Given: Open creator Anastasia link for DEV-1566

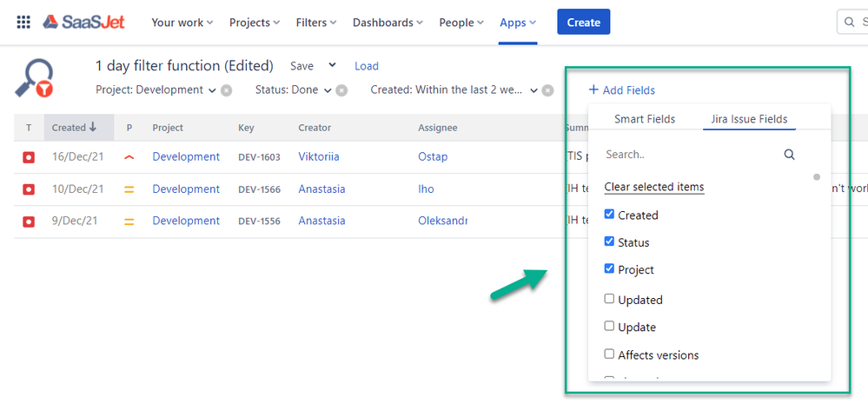Looking at the screenshot, I should (321, 189).
